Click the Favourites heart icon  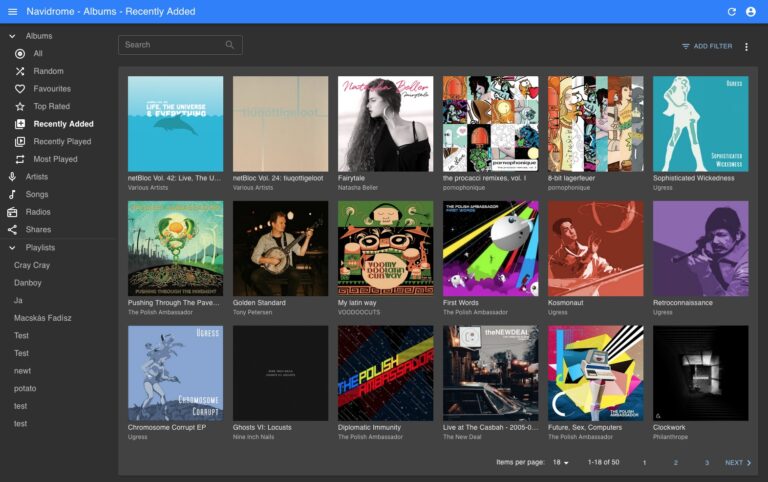pyautogui.click(x=20, y=89)
